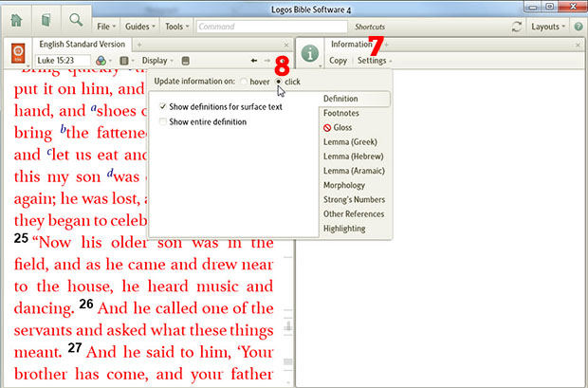Open the Tools menu
The width and height of the screenshot is (588, 388).
[x=177, y=27]
